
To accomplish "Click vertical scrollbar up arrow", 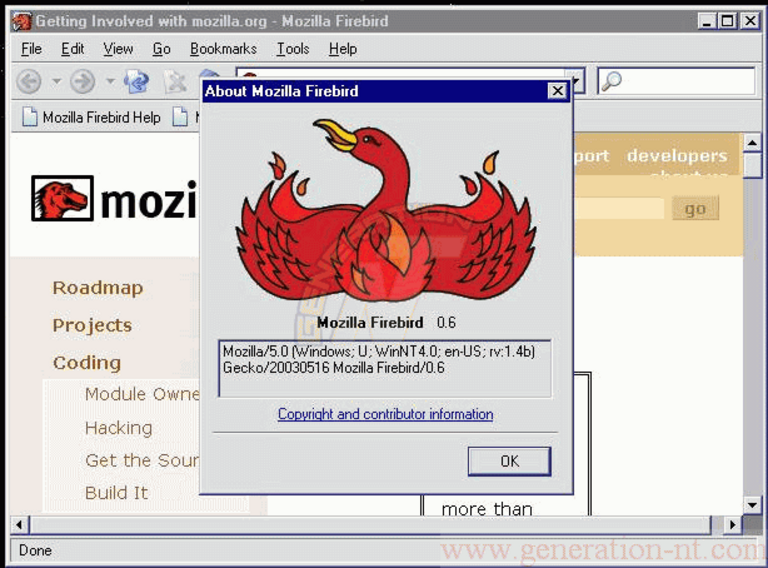I will pyautogui.click(x=752, y=143).
